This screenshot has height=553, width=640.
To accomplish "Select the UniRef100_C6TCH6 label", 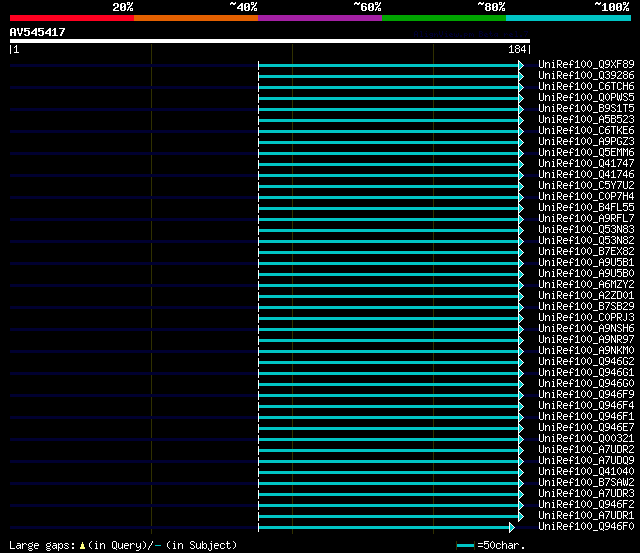I will tap(586, 87).
